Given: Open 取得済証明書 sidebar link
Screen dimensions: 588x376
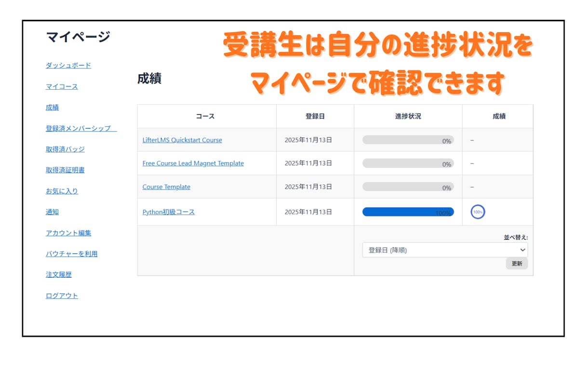Looking at the screenshot, I should (x=65, y=170).
